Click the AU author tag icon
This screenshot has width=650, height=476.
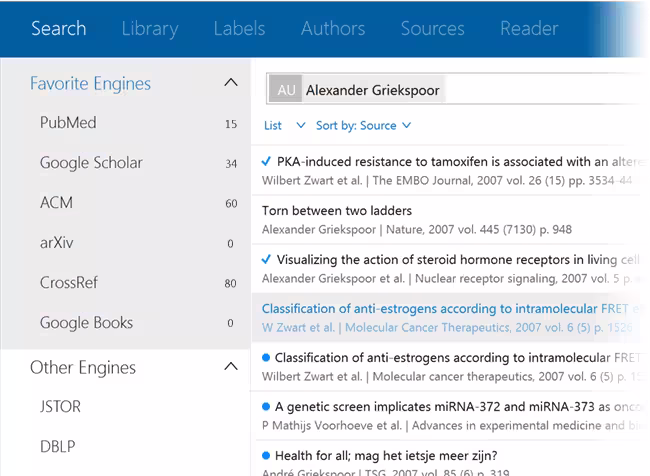pyautogui.click(x=286, y=90)
